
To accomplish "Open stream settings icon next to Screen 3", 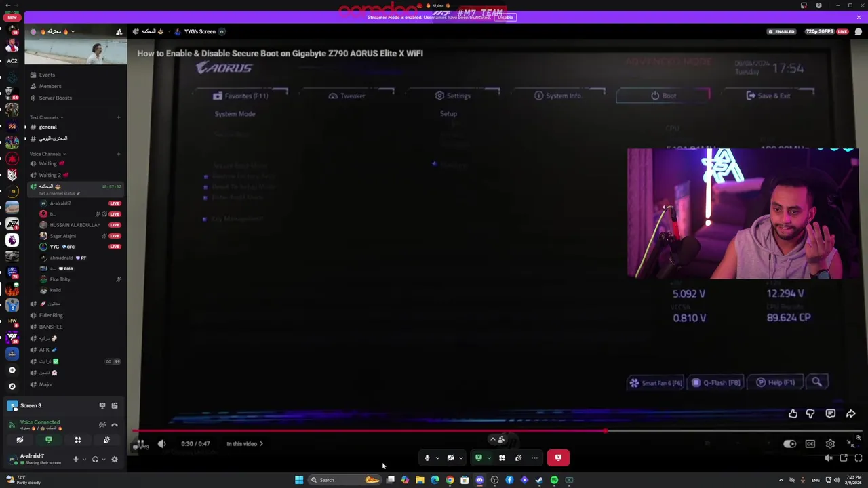I will [x=115, y=405].
